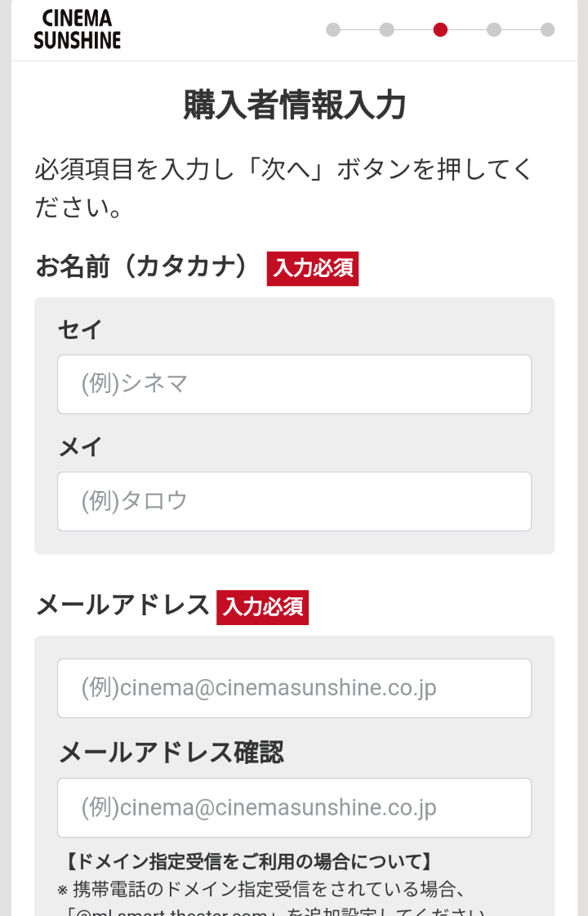Select the fourth progress step dot

(494, 29)
